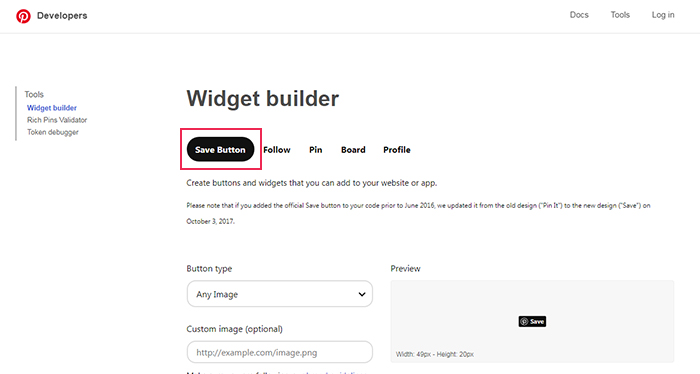This screenshot has width=700, height=374.
Task: Switch to the Board tab
Action: point(353,150)
